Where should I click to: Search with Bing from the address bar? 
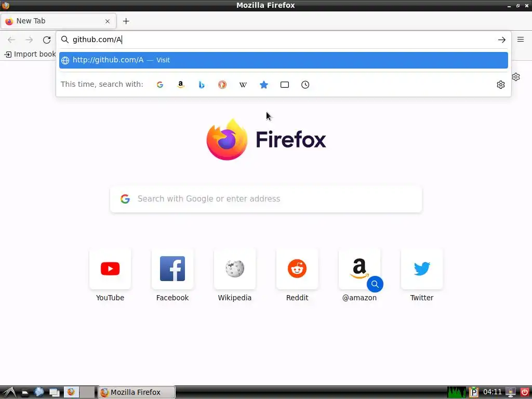point(202,85)
